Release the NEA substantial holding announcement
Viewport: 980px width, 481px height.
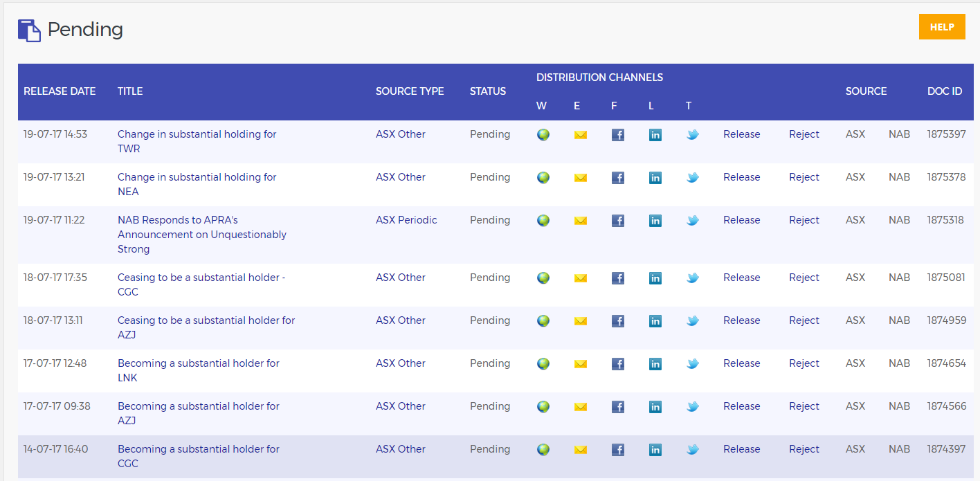coord(741,177)
